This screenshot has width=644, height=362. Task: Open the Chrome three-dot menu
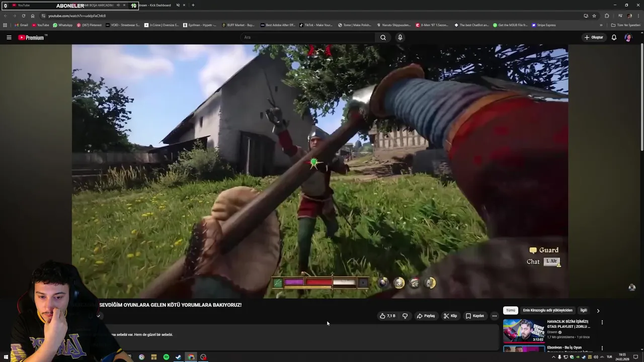click(x=638, y=16)
